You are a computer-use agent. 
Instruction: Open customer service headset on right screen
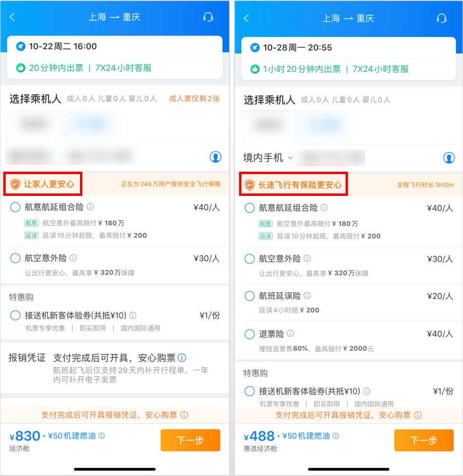pos(441,18)
